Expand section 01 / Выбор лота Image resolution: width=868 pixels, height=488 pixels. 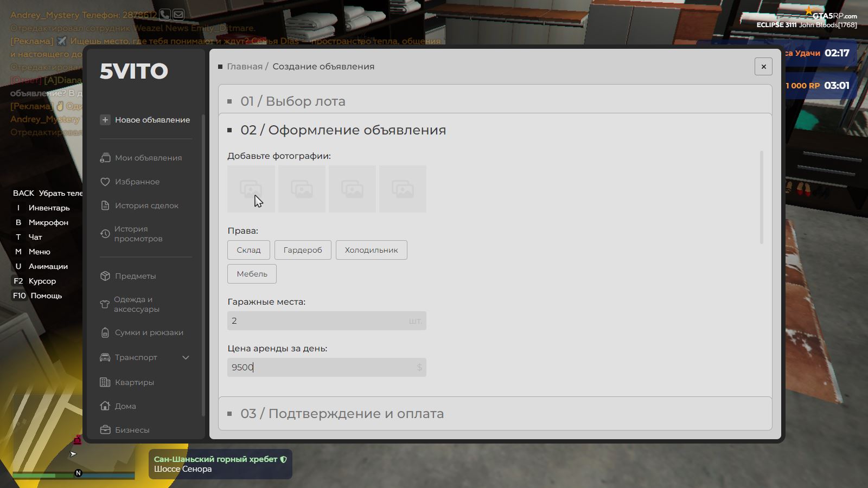click(x=293, y=101)
